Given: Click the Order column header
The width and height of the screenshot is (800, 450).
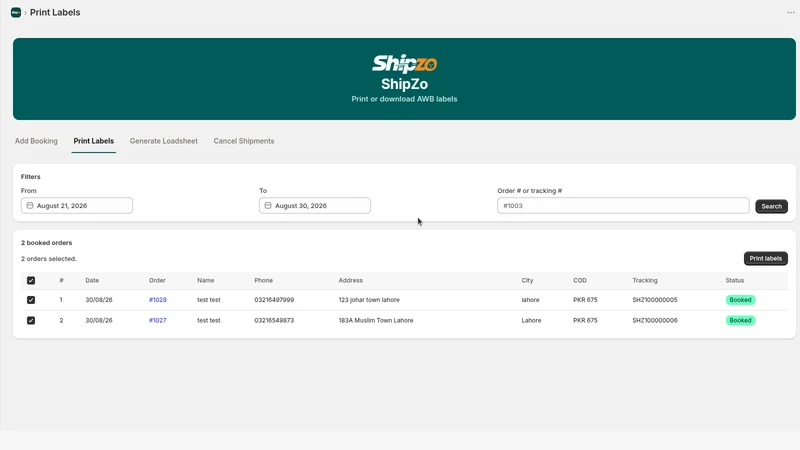Looking at the screenshot, I should (157, 281).
